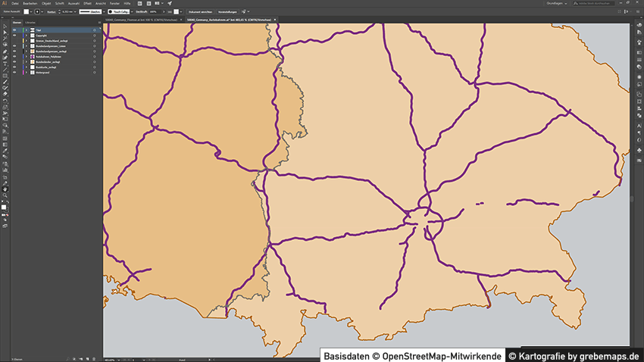
Task: Click the fill color swatch in control bar
Action: tap(25, 12)
